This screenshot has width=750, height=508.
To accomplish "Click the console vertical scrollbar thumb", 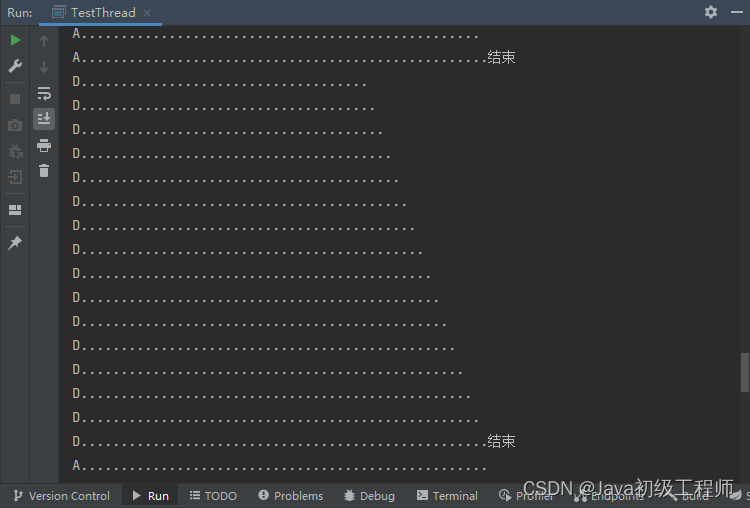I will click(x=744, y=372).
